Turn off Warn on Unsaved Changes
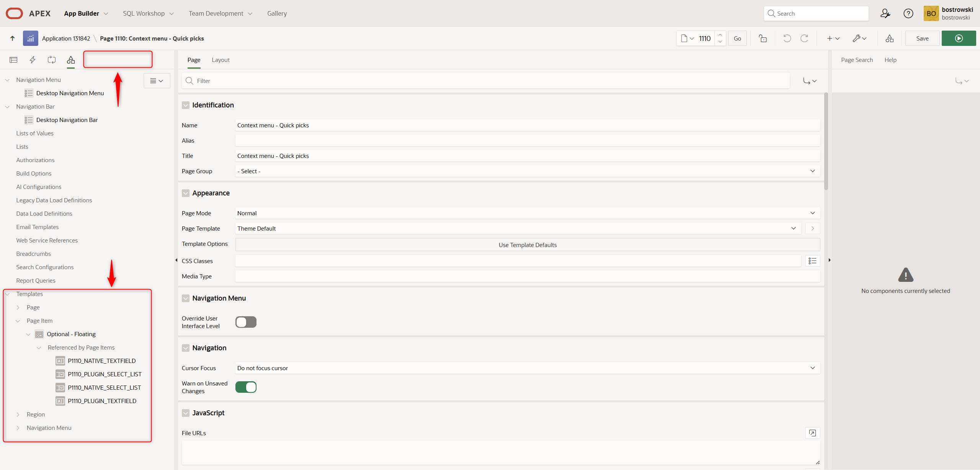The width and height of the screenshot is (980, 470). coord(246,387)
